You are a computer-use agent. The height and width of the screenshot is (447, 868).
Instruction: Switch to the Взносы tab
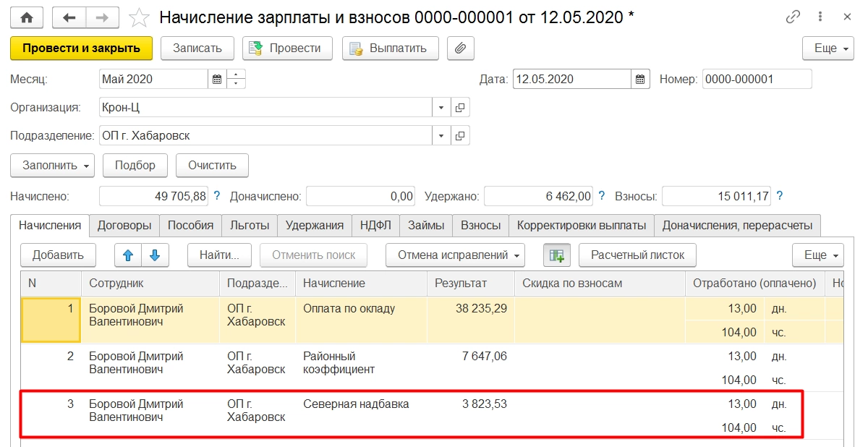tap(481, 225)
